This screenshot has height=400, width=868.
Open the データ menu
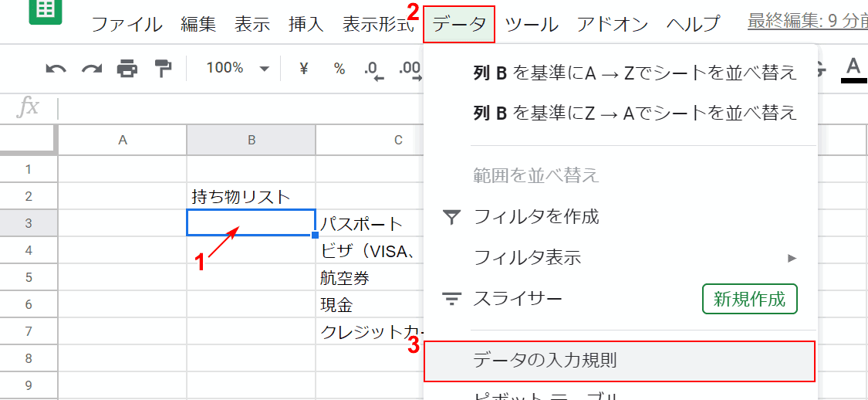(459, 25)
